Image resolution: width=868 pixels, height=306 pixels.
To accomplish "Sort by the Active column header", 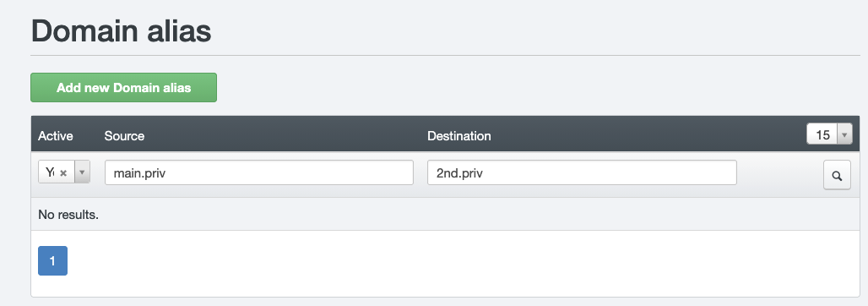I will (x=56, y=136).
